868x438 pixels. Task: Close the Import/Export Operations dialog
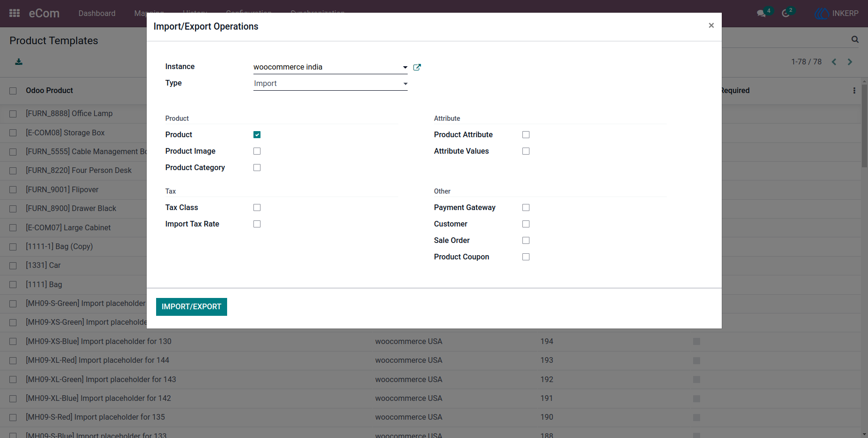click(x=711, y=25)
